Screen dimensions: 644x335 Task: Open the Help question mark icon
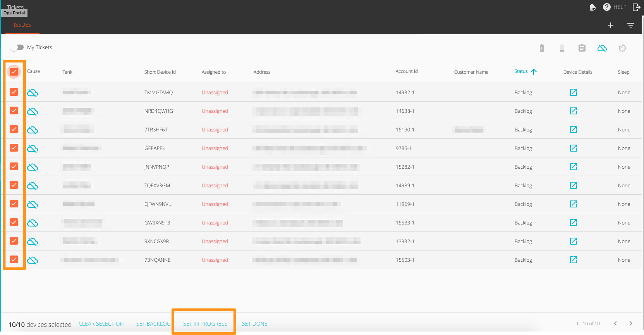point(607,7)
